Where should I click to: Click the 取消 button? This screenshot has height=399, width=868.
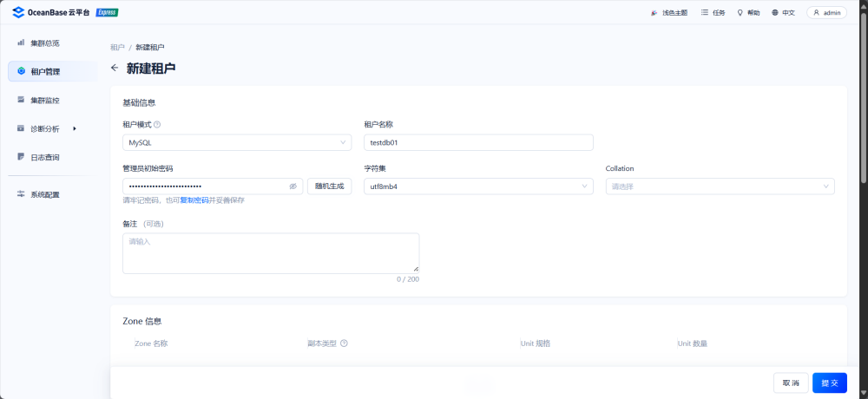click(x=791, y=383)
